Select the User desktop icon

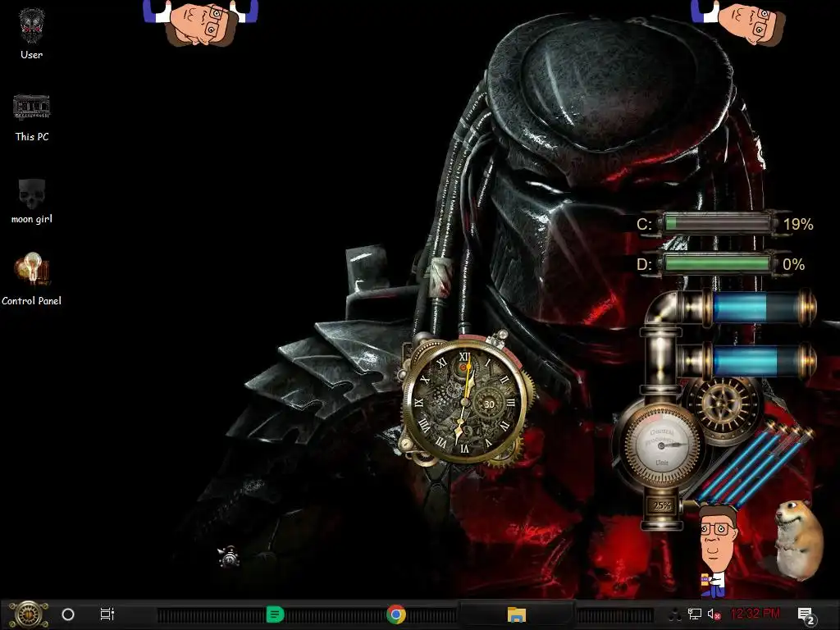click(32, 33)
